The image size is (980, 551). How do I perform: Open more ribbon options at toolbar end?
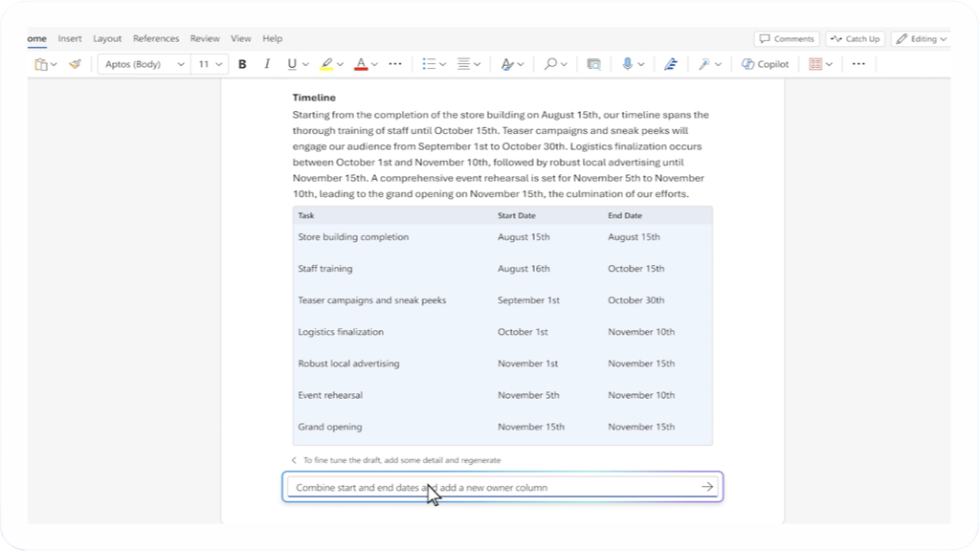pos(858,64)
